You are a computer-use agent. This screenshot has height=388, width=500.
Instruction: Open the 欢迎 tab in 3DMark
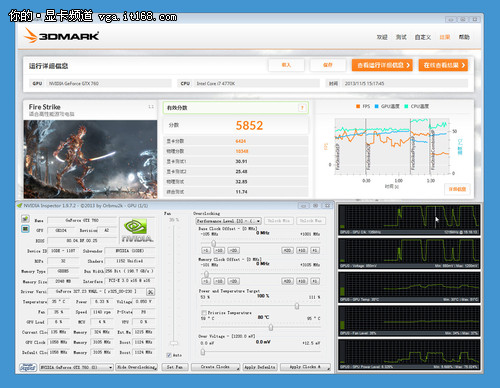click(x=382, y=37)
